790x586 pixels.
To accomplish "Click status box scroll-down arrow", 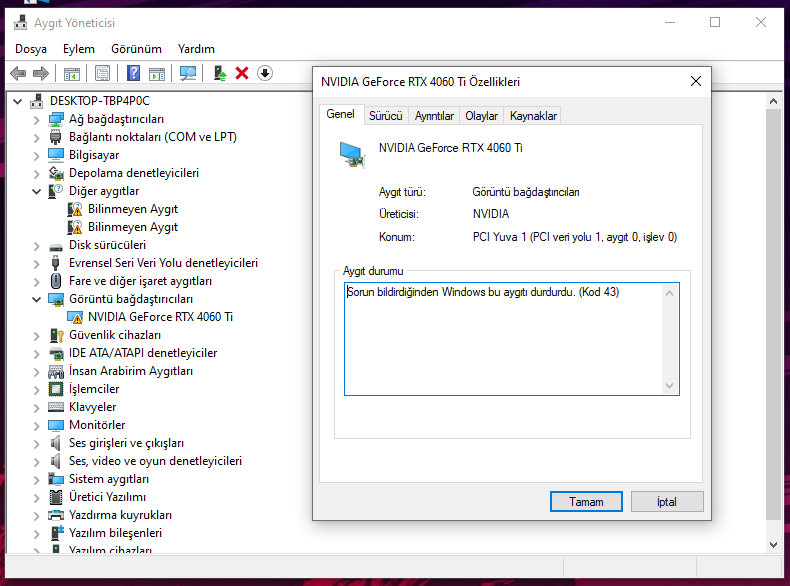I will point(669,386).
